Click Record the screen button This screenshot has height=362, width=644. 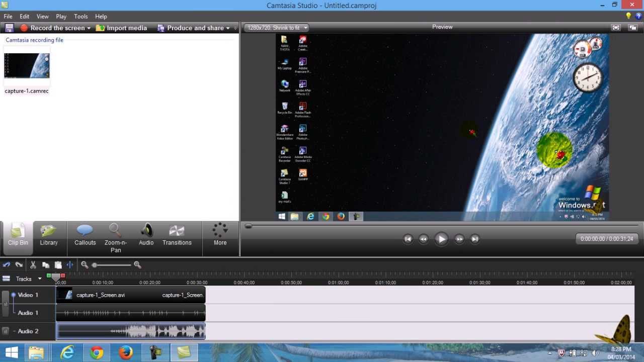tap(52, 28)
